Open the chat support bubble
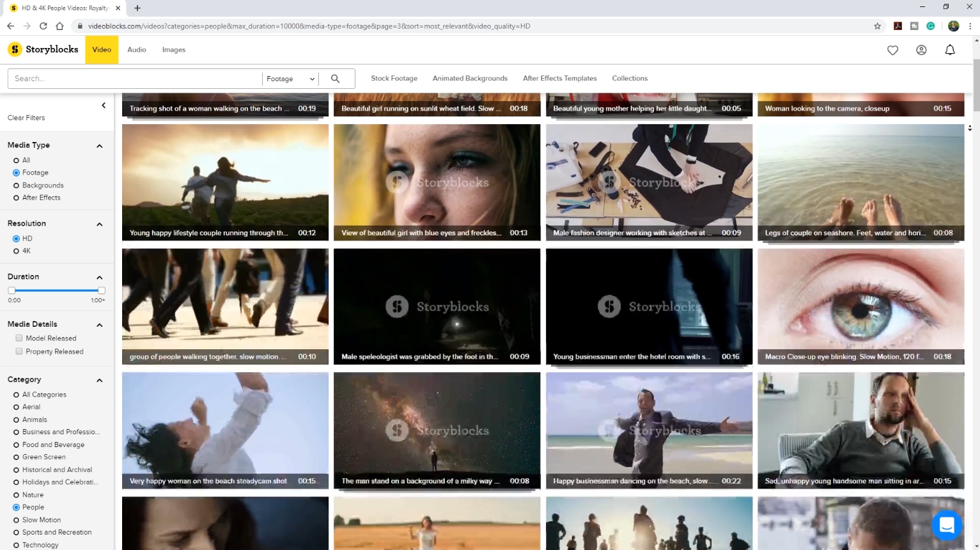The height and width of the screenshot is (550, 980). click(947, 525)
